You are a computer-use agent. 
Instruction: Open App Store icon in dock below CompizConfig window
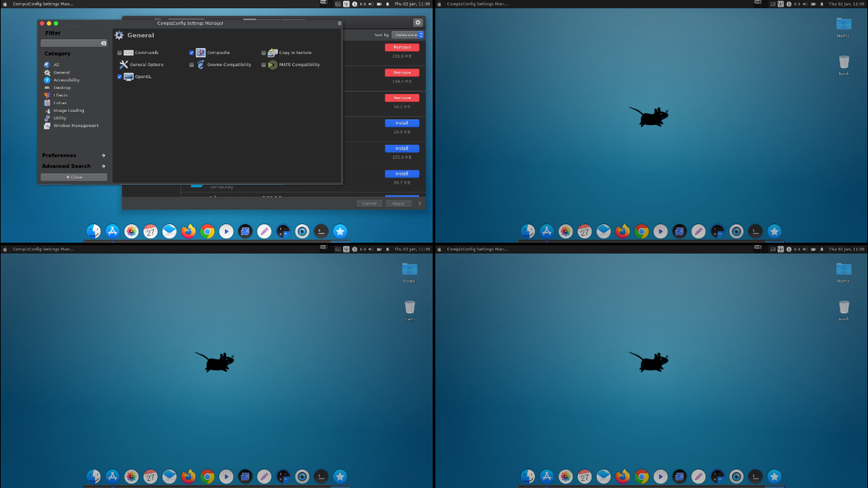coord(113,231)
